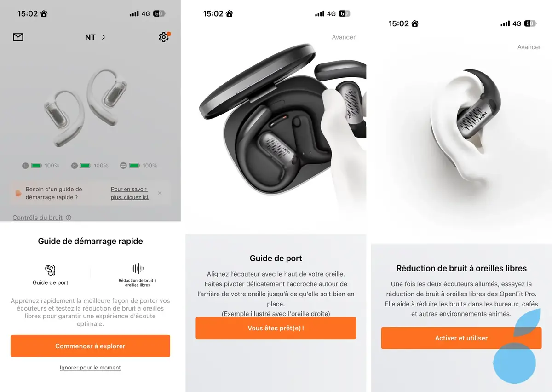
Task: Click the Commencer à explorer button
Action: (90, 346)
